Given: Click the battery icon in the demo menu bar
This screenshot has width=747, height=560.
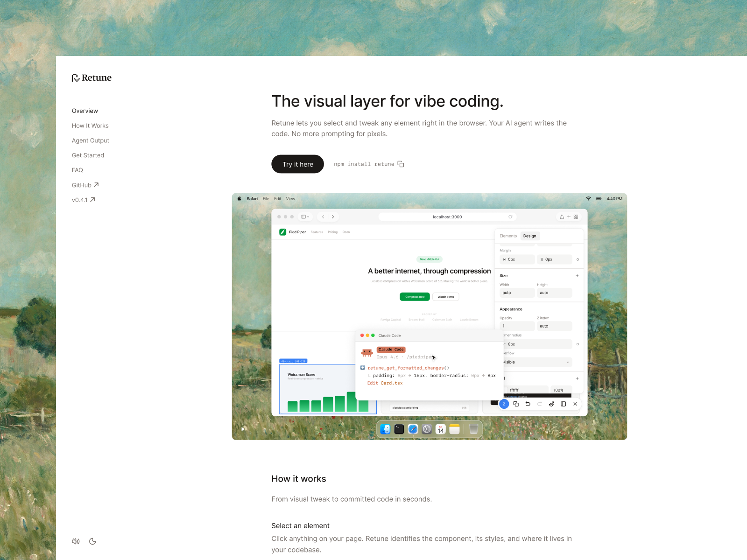Looking at the screenshot, I should 599,199.
